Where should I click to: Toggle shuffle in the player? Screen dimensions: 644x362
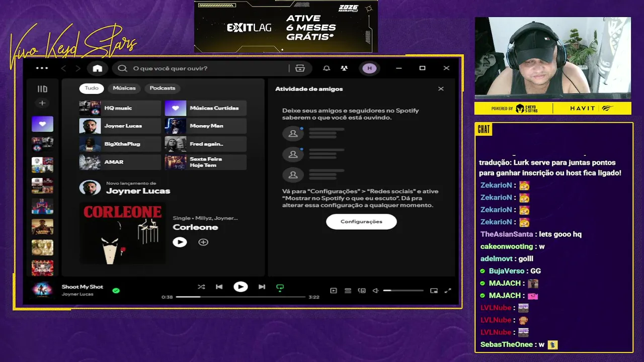[x=201, y=287]
